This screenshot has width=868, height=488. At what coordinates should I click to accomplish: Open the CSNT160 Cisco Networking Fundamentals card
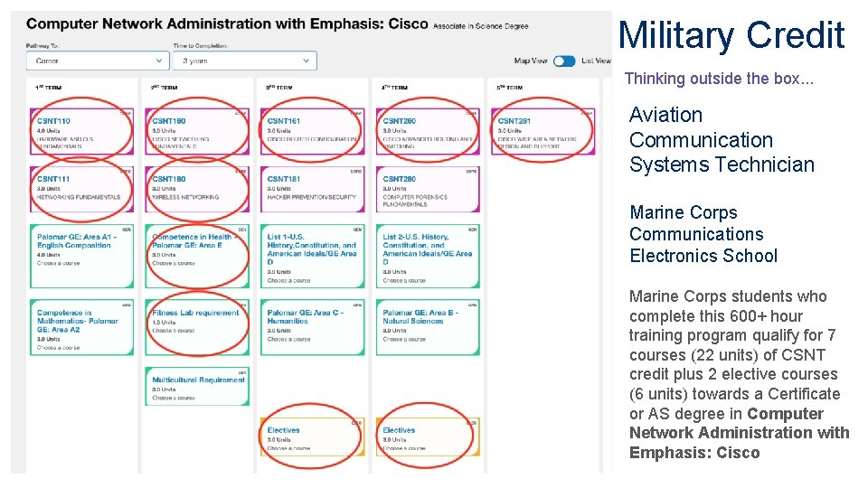click(x=197, y=131)
